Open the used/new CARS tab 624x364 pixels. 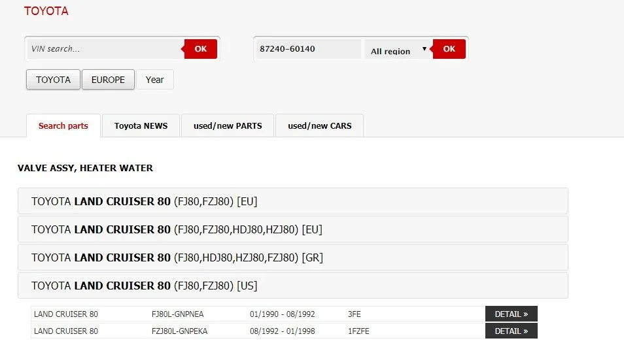[319, 126]
